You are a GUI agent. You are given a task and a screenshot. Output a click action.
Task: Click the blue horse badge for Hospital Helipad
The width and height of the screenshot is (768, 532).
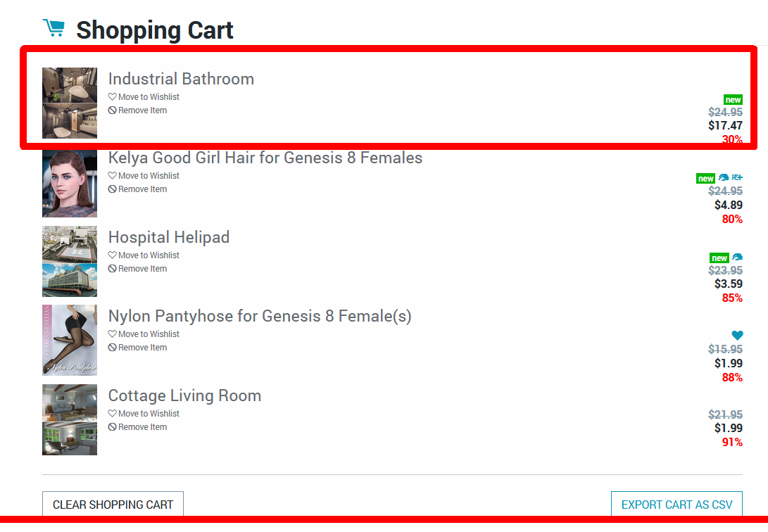click(x=737, y=258)
